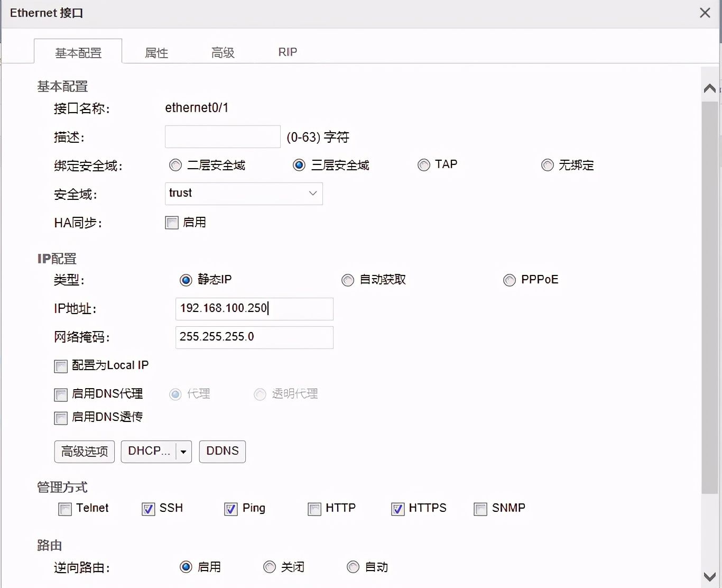Viewport: 722px width, 588px height.
Task: Click the IP地址 input field
Action: point(254,309)
